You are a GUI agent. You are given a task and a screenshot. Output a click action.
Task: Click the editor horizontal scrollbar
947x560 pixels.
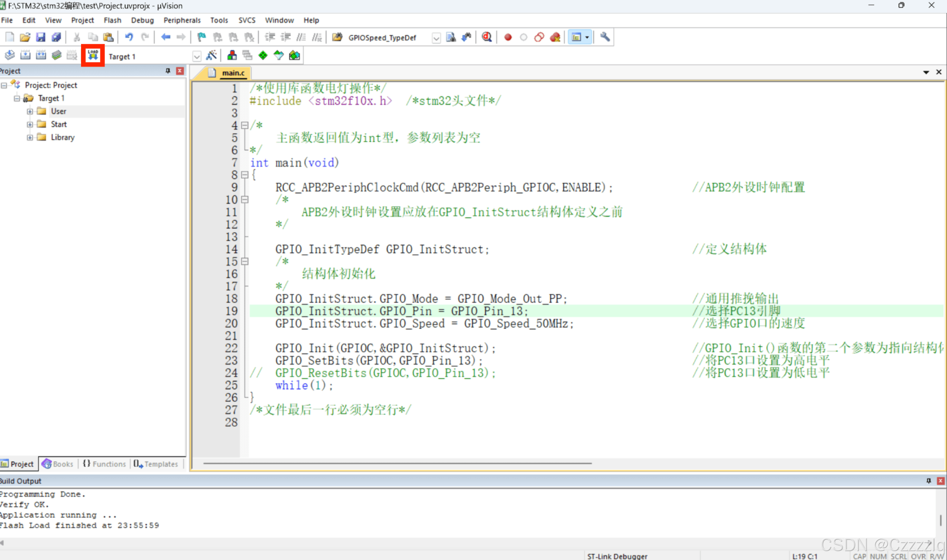[x=396, y=463]
